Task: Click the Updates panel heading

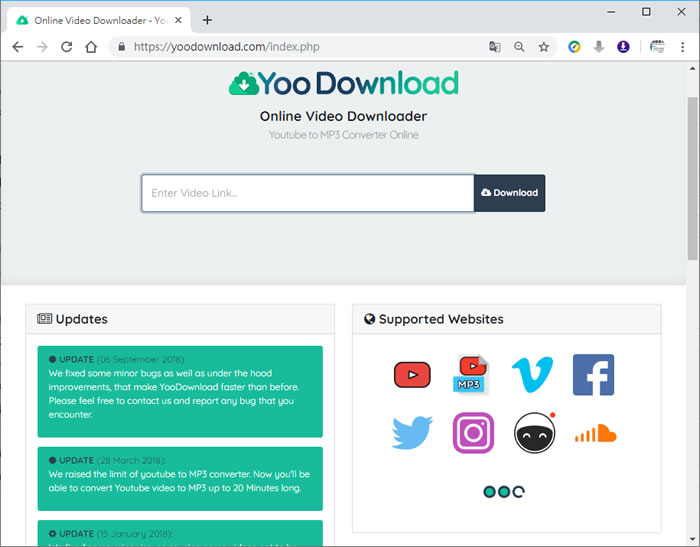Action: (x=81, y=319)
